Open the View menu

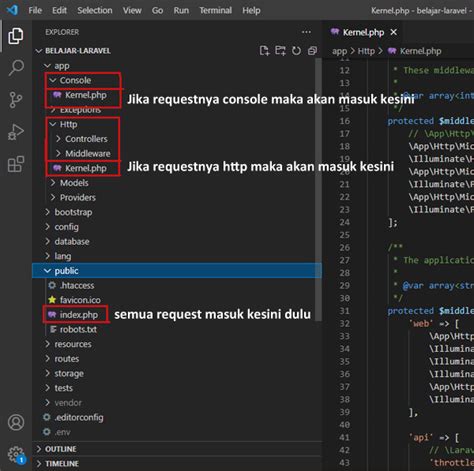(132, 10)
